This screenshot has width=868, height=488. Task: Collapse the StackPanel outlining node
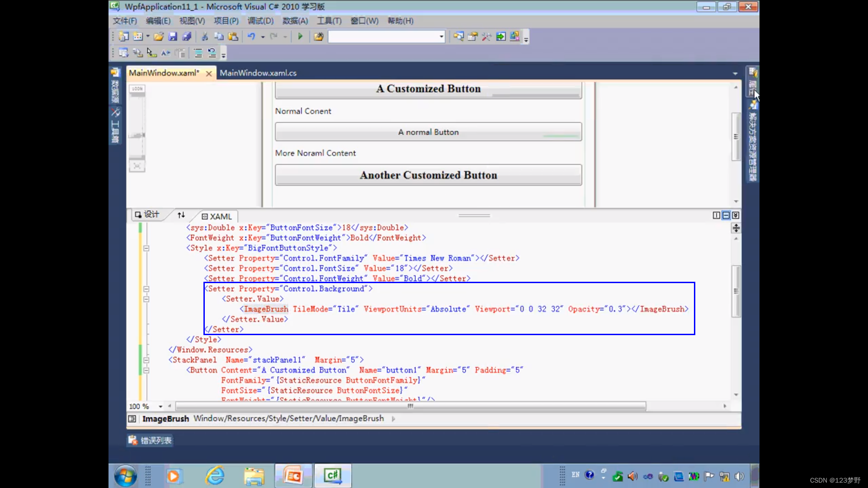[x=146, y=360]
